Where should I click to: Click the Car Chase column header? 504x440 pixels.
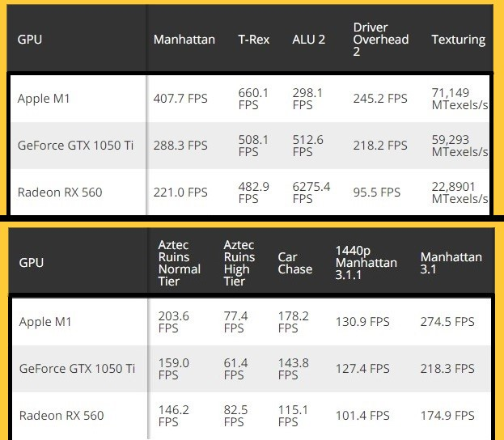(x=294, y=263)
